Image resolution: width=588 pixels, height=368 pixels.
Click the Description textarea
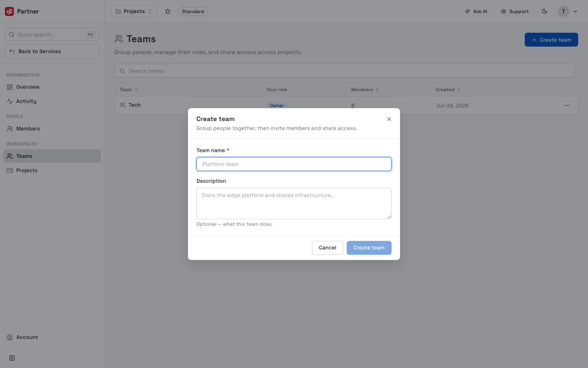[x=294, y=203]
